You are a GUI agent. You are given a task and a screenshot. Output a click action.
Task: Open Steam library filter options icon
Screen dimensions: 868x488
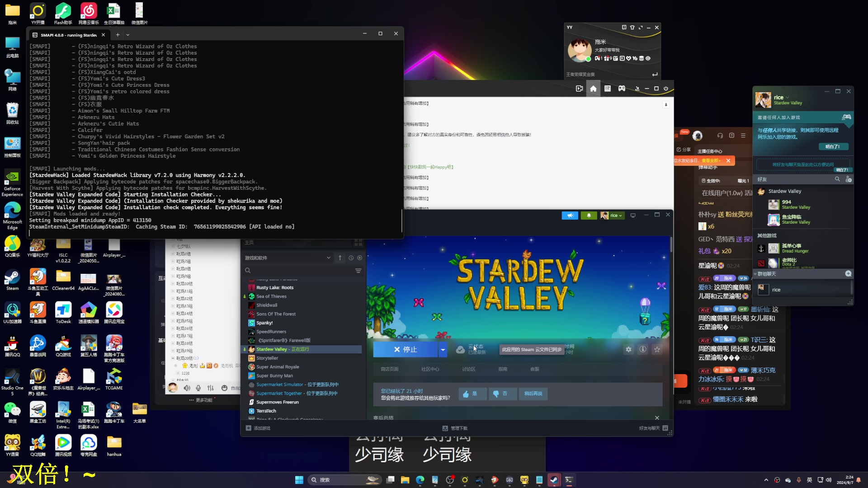click(x=358, y=271)
